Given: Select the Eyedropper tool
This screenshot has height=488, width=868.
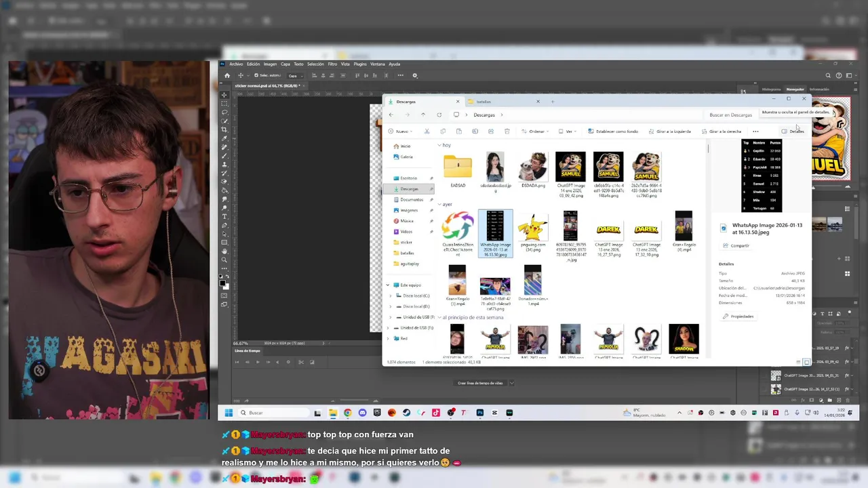Looking at the screenshot, I should click(x=224, y=138).
